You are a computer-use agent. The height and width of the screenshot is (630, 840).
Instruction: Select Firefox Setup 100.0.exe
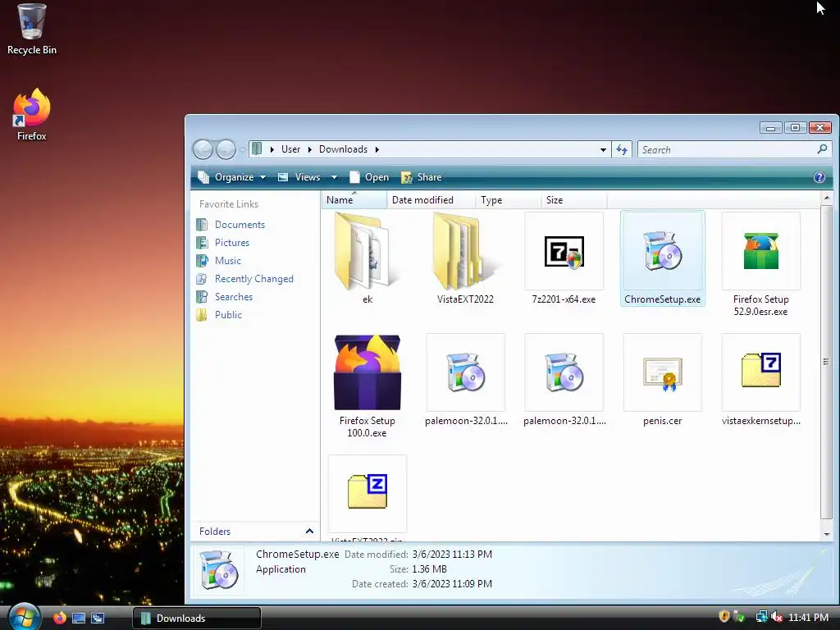(x=367, y=386)
